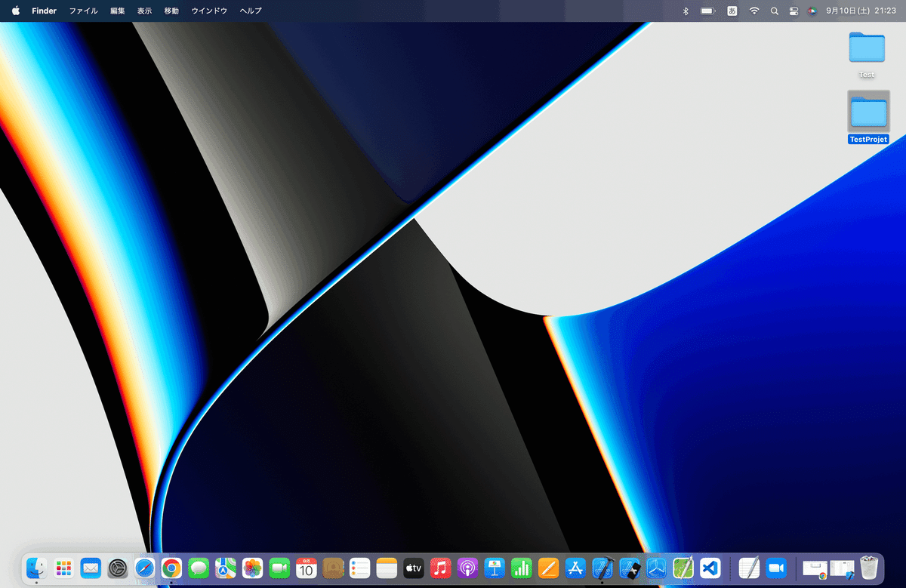Click the Bluetooth status icon
The height and width of the screenshot is (588, 906).
[686, 11]
